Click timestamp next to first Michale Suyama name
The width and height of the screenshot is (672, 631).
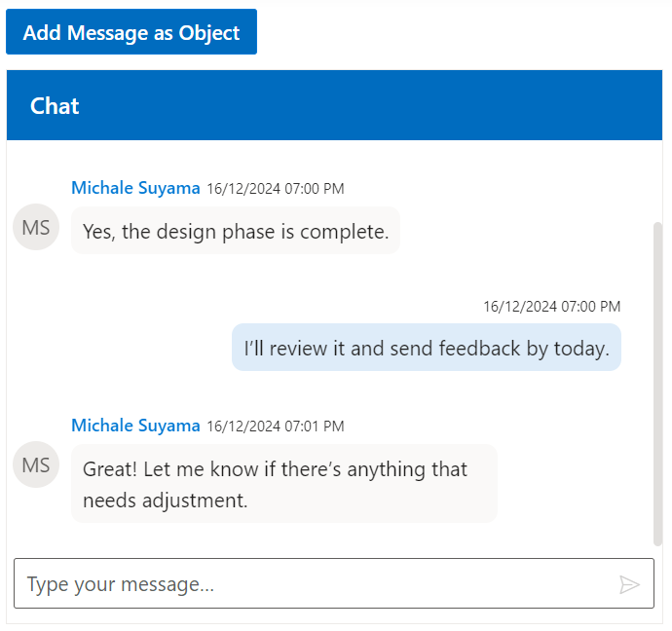point(276,189)
